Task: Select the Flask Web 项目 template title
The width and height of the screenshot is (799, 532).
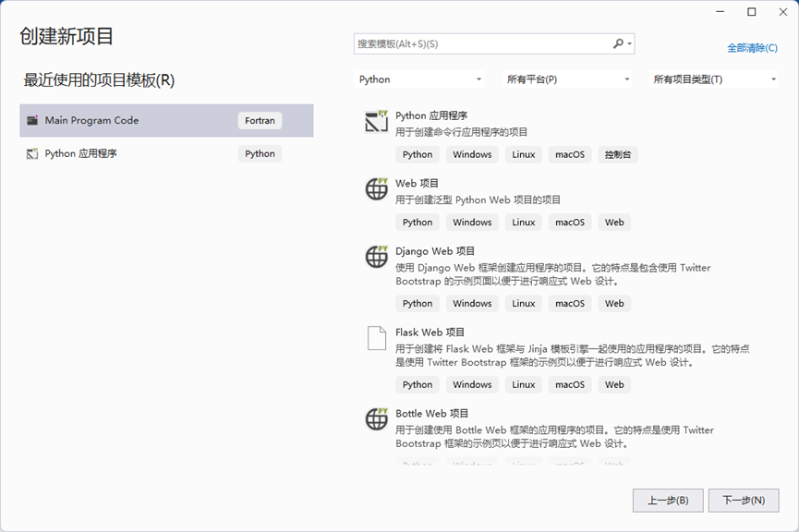Action: coord(430,332)
